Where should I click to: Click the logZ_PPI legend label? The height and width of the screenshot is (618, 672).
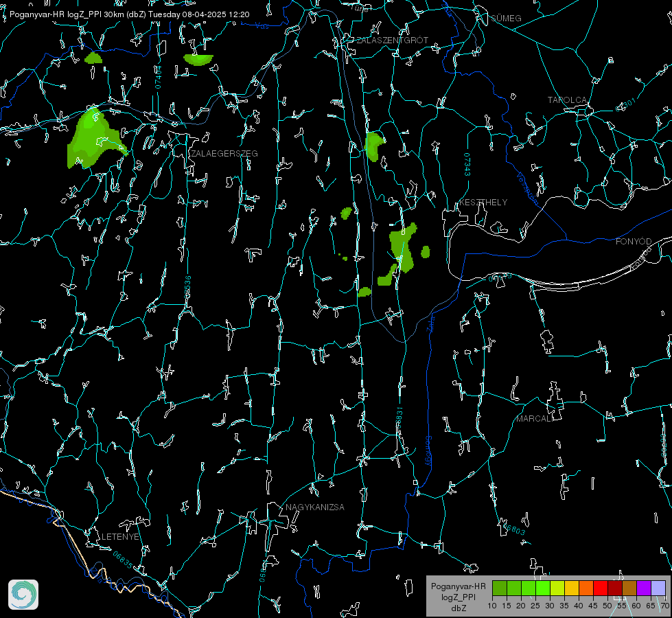tap(459, 597)
